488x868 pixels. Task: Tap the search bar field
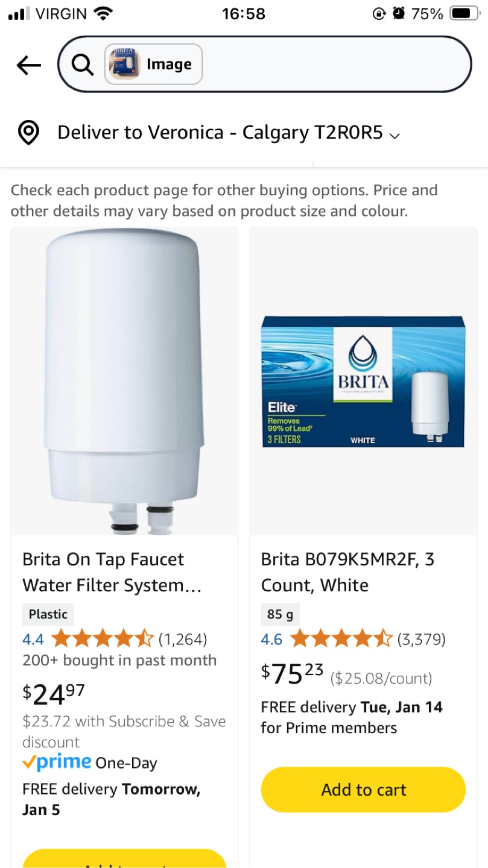[332, 64]
